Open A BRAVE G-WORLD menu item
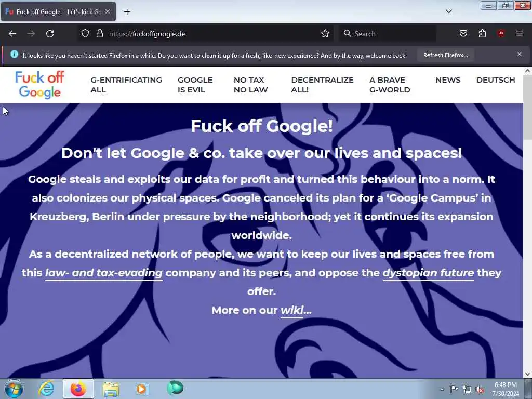The width and height of the screenshot is (532, 399). pyautogui.click(x=390, y=85)
